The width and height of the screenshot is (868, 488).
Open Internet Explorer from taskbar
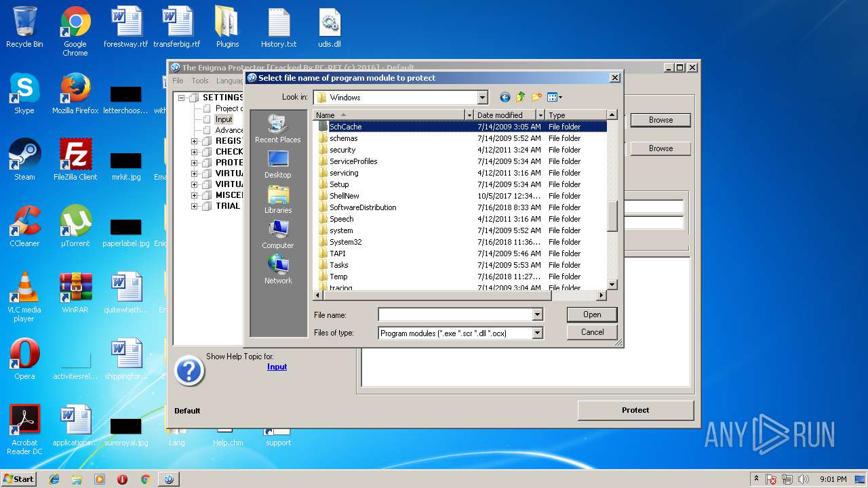(54, 479)
